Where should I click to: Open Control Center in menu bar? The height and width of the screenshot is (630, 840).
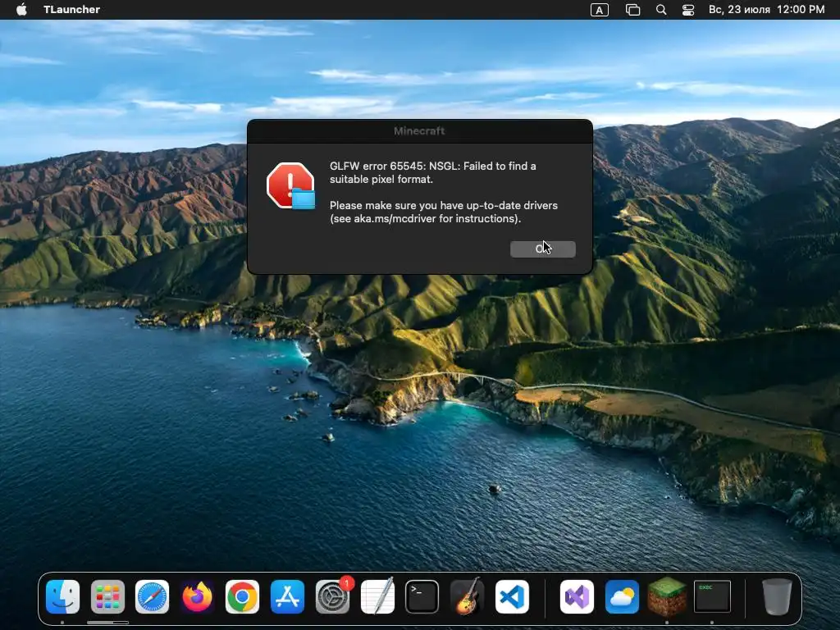688,10
